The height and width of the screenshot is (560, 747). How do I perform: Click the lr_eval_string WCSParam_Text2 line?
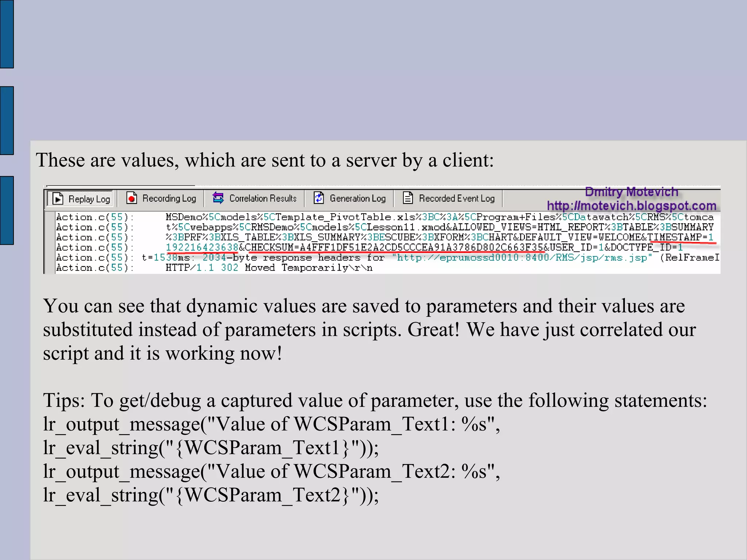(x=211, y=495)
